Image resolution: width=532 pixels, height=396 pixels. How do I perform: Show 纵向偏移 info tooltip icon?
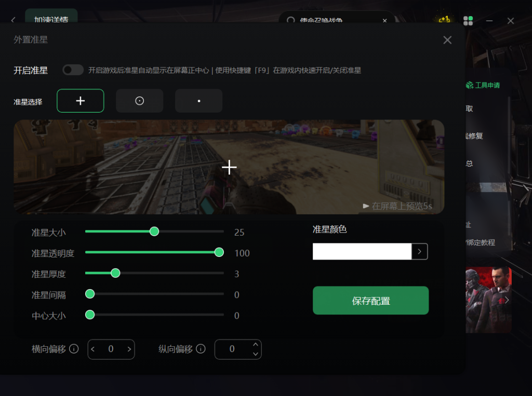pos(201,349)
